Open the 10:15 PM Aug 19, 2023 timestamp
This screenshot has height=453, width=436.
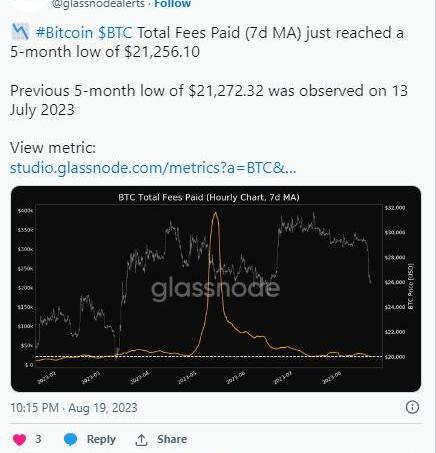point(74,408)
